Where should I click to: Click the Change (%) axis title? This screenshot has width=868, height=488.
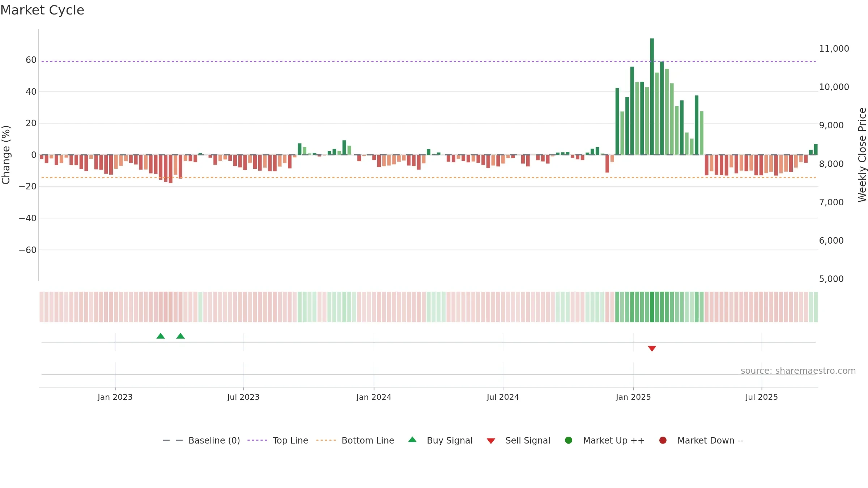pos(6,155)
